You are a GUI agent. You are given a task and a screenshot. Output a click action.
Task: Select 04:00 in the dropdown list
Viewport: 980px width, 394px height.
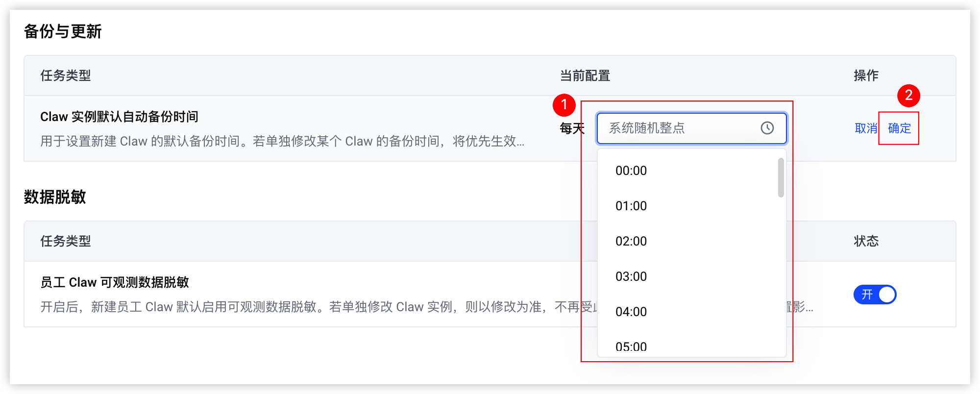pos(631,312)
